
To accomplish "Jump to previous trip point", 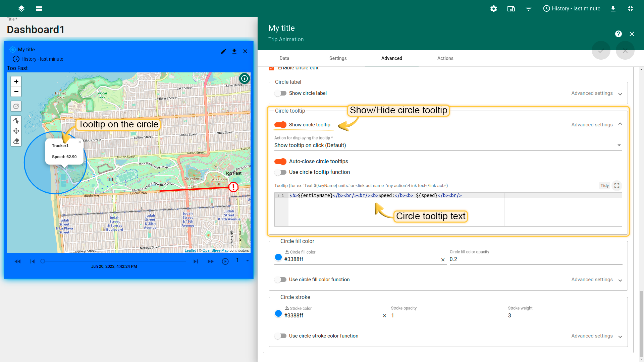I will click(x=33, y=261).
